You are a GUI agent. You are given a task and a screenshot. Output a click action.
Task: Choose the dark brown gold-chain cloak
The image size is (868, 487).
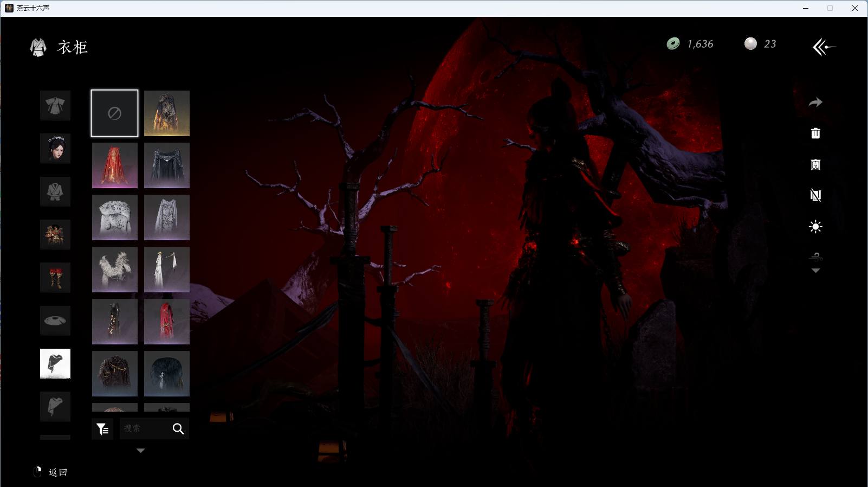click(115, 374)
